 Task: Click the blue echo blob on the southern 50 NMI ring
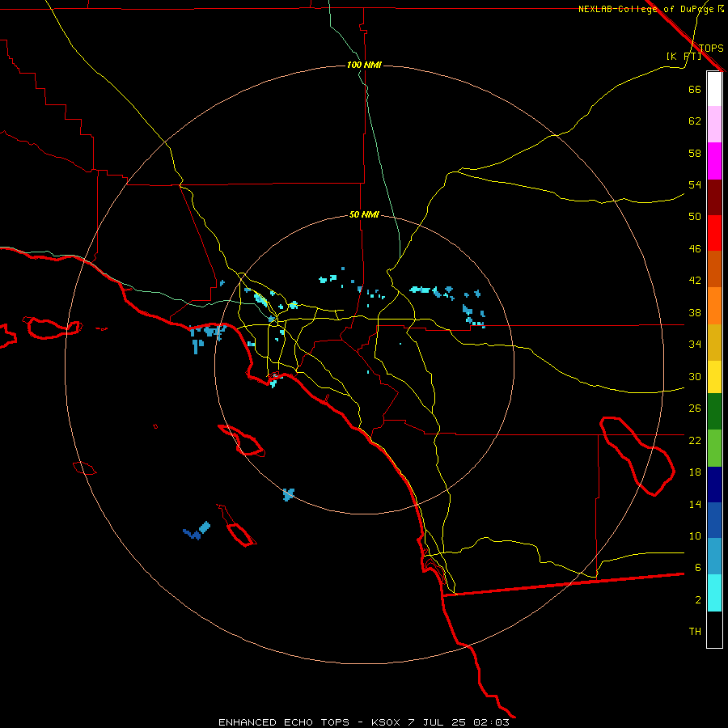click(288, 494)
